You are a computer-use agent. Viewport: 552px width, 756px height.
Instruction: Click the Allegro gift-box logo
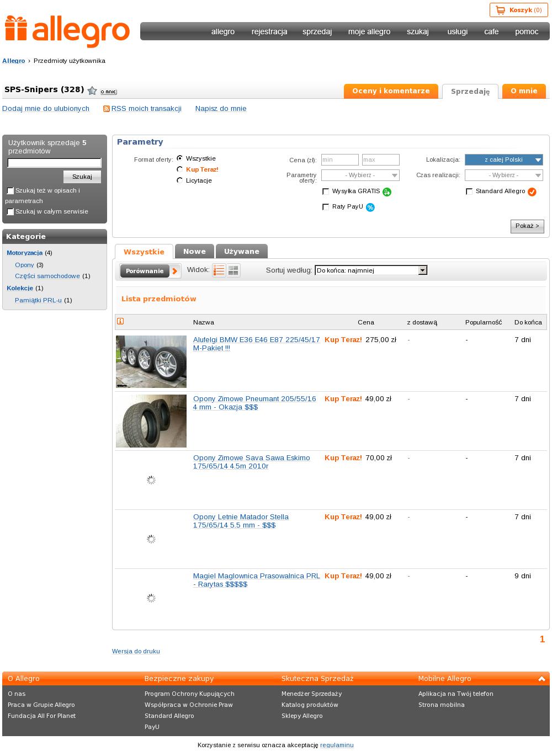pyautogui.click(x=67, y=31)
